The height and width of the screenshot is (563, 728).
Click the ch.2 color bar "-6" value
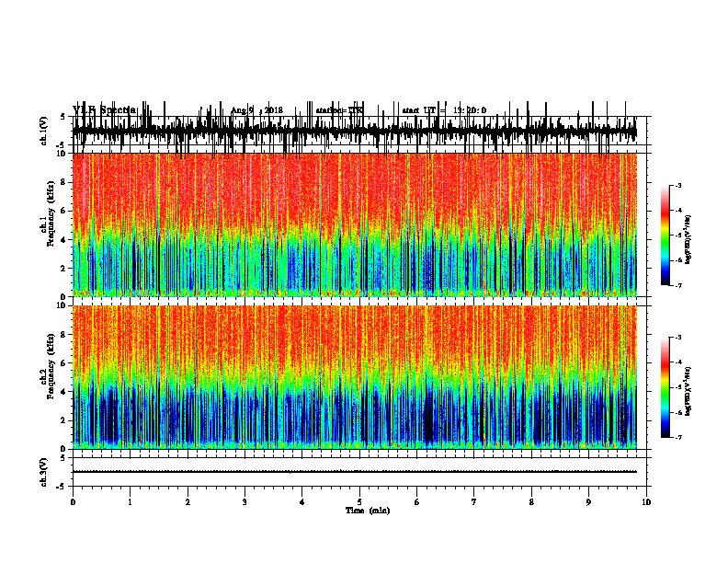677,412
